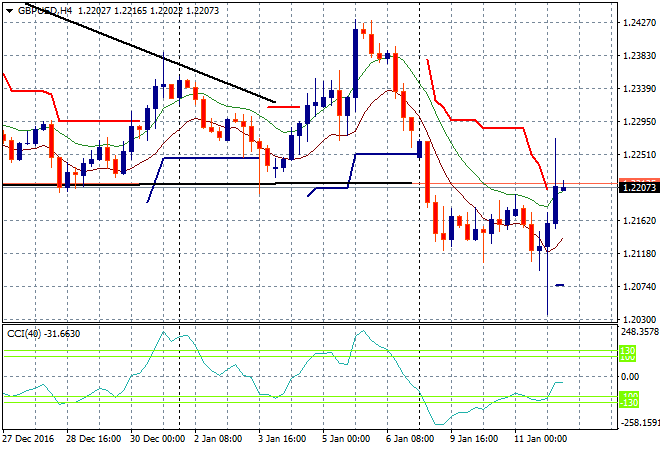The height and width of the screenshot is (450, 660).
Task: Select the green -130 CCI level tag
Action: point(629,403)
